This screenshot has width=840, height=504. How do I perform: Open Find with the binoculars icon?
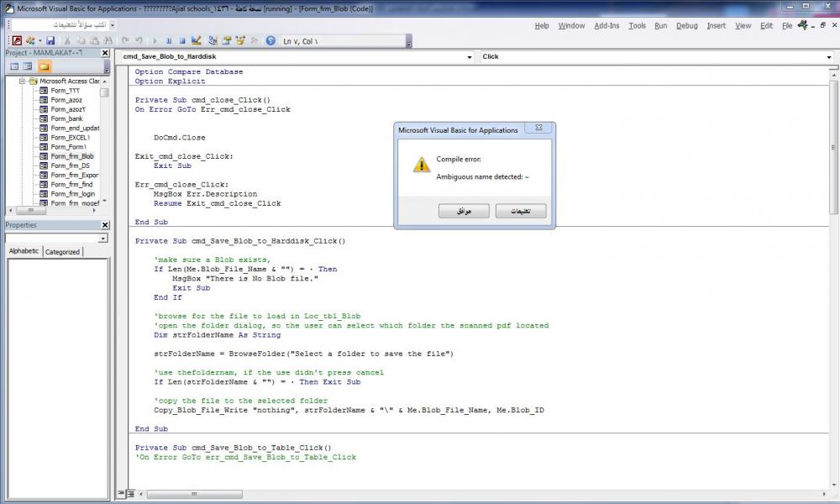point(108,40)
